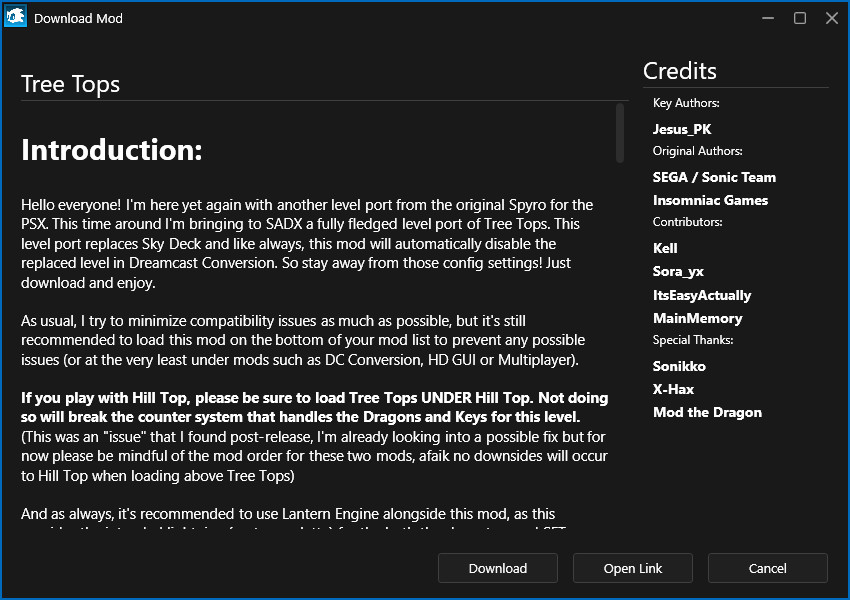Screen dimensions: 850x600
Task: Cancel the mod download
Action: coord(767,568)
